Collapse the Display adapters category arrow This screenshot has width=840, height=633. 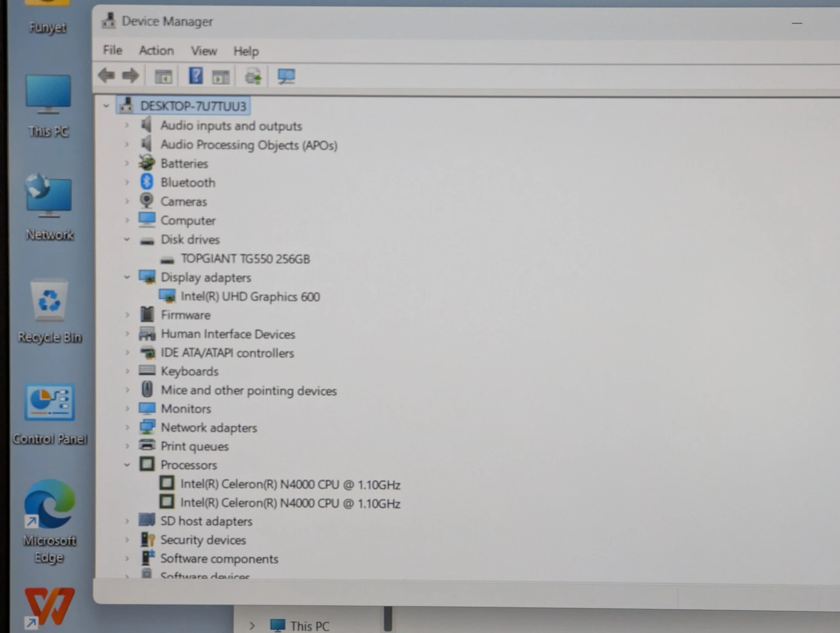point(127,277)
